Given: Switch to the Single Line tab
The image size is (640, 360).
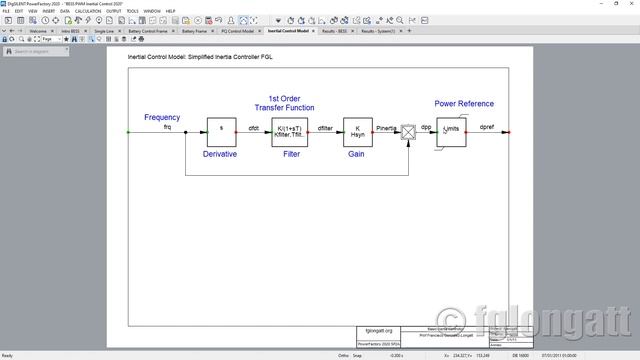Looking at the screenshot, I should 104,31.
